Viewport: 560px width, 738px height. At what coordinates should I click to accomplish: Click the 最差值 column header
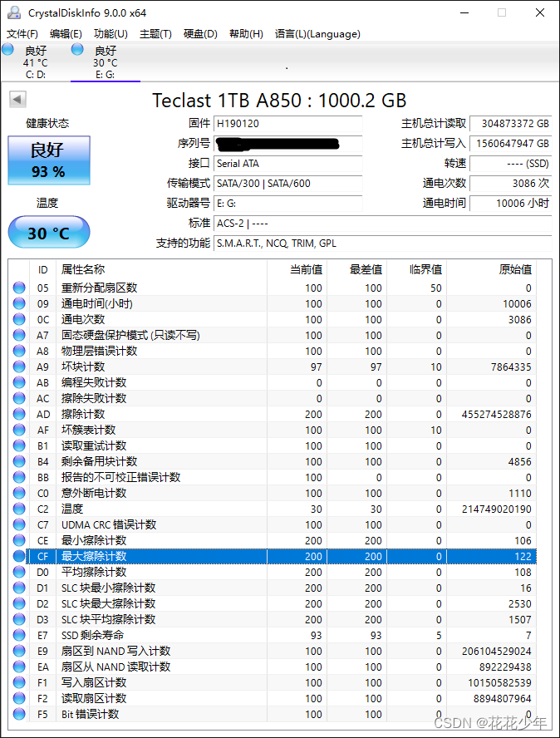pos(356,270)
